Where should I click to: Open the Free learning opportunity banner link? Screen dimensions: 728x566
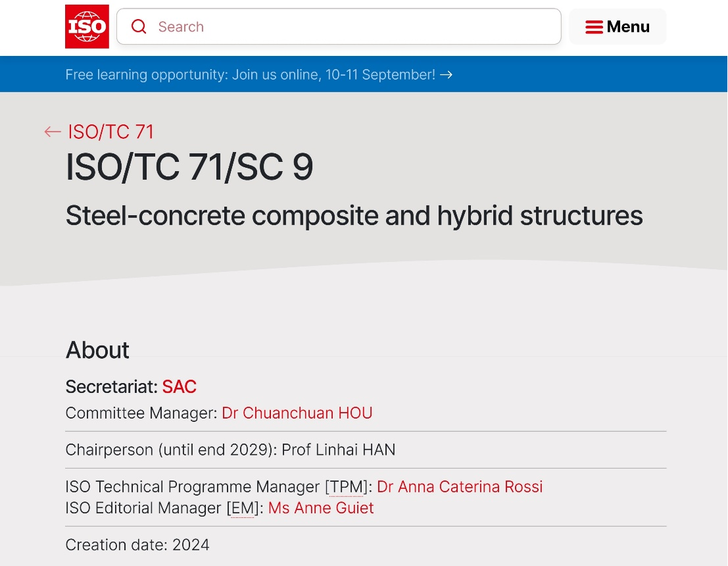pos(250,74)
